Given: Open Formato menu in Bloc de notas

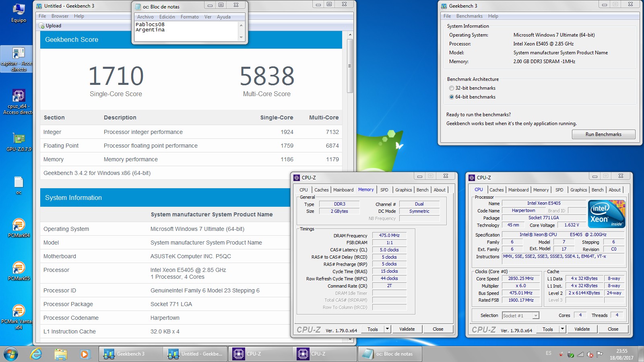Looking at the screenshot, I should [190, 17].
